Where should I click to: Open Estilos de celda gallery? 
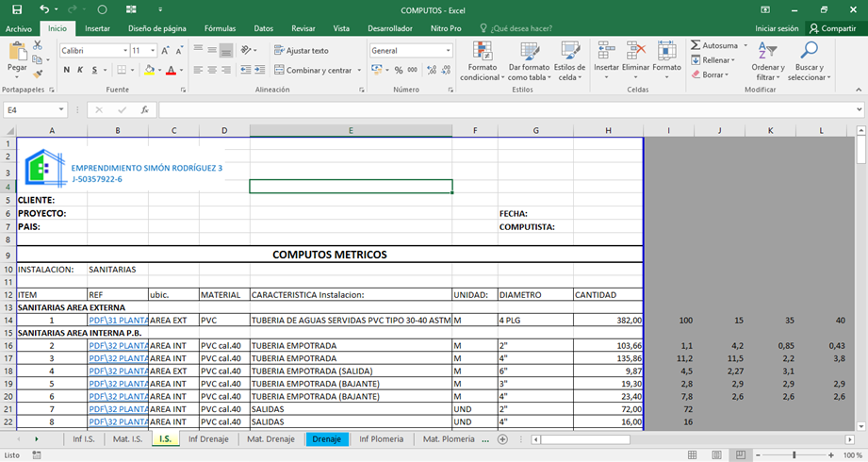[569, 61]
